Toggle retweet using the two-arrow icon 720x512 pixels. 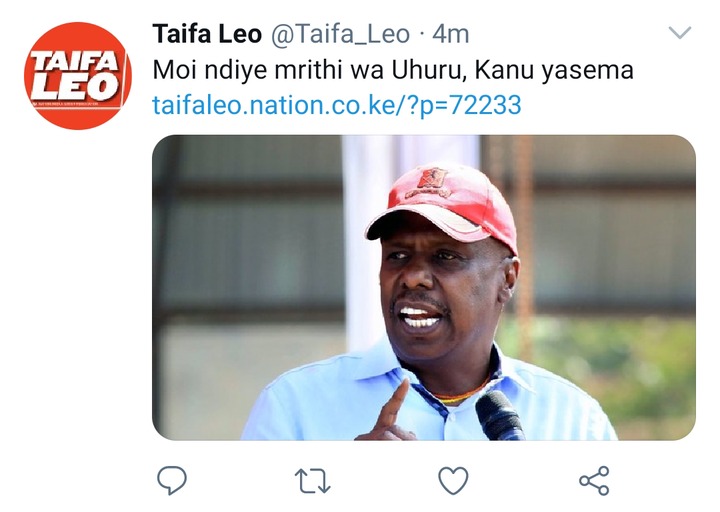pyautogui.click(x=312, y=481)
